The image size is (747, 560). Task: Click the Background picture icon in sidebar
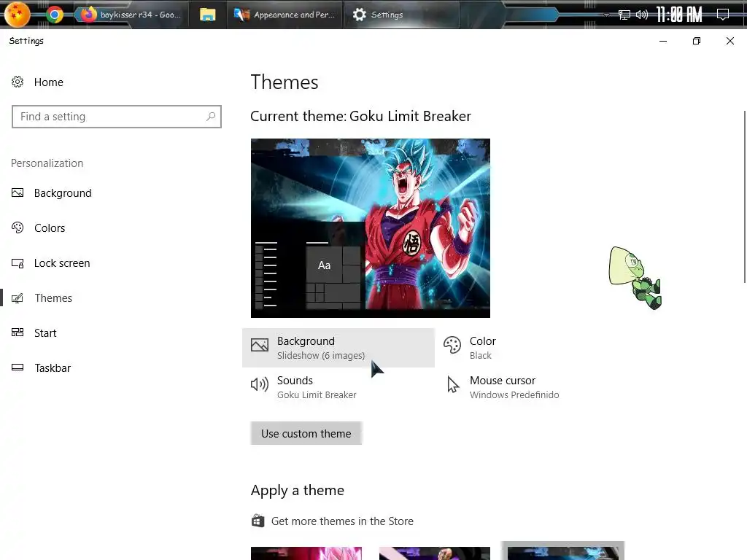pos(18,192)
